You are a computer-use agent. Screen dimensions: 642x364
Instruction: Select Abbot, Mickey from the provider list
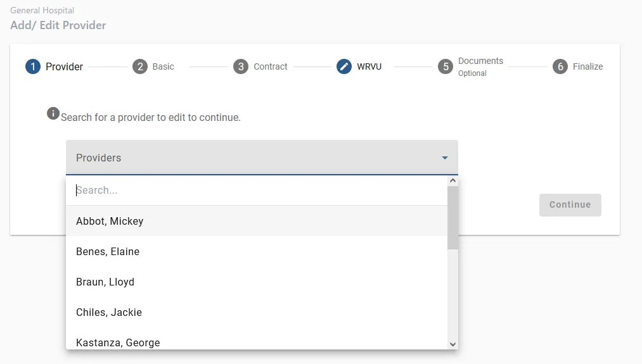(110, 221)
